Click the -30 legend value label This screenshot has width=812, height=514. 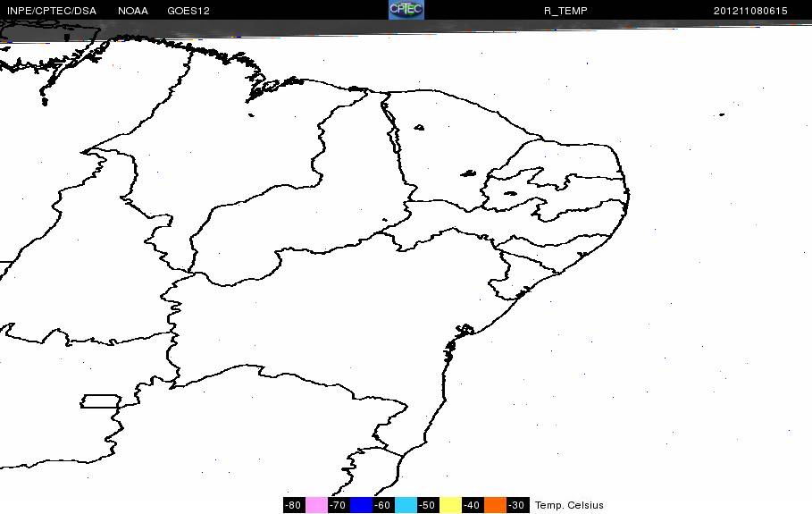point(516,505)
